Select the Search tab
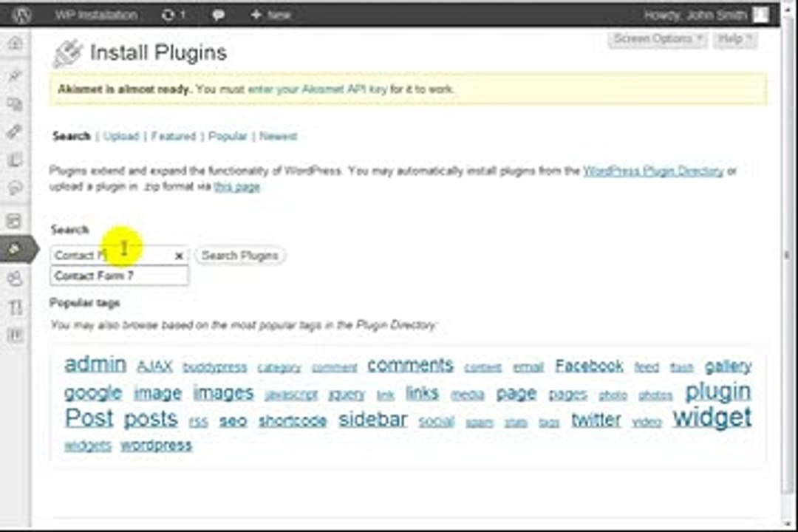 (71, 137)
